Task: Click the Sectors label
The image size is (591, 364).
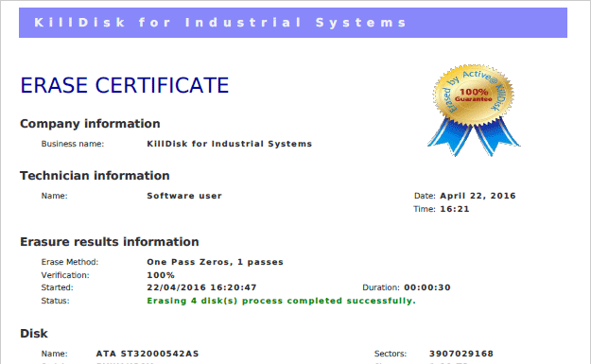Action: click(391, 354)
